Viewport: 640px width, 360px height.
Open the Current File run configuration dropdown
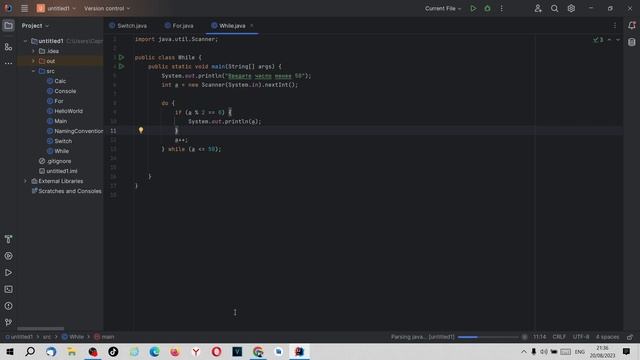coord(443,8)
